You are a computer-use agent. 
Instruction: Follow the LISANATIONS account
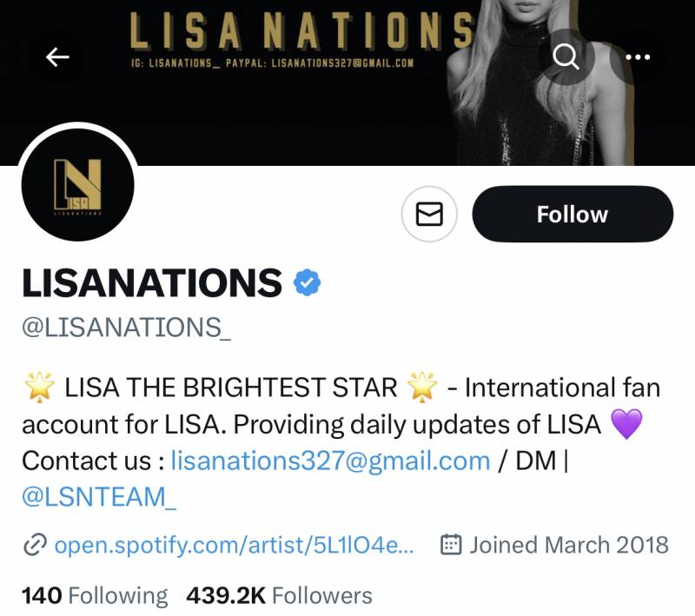[x=573, y=214]
